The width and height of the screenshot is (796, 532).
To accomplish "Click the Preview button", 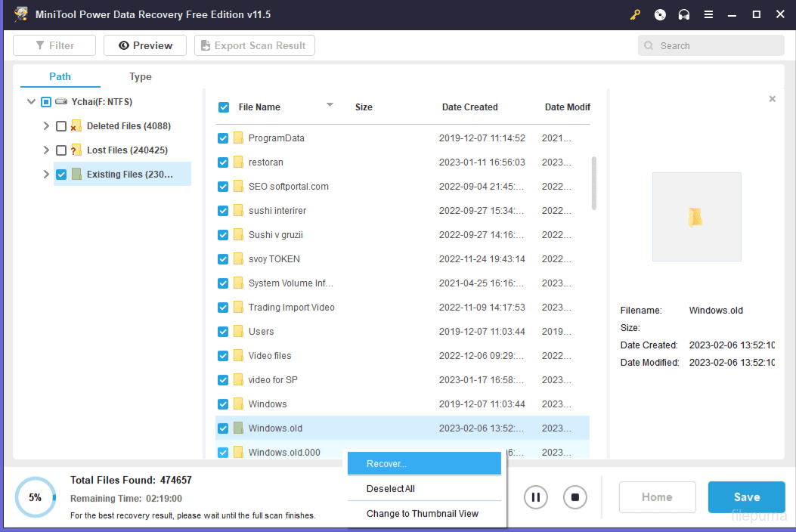I will [145, 45].
